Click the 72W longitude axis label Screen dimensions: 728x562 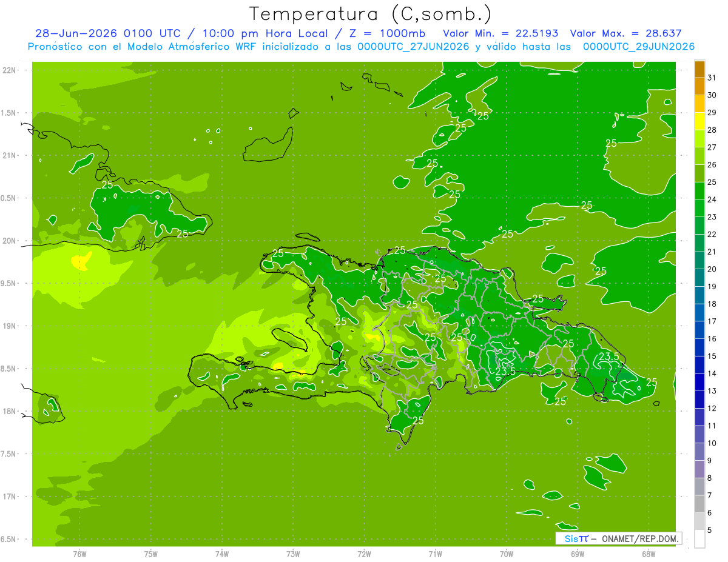click(x=364, y=554)
